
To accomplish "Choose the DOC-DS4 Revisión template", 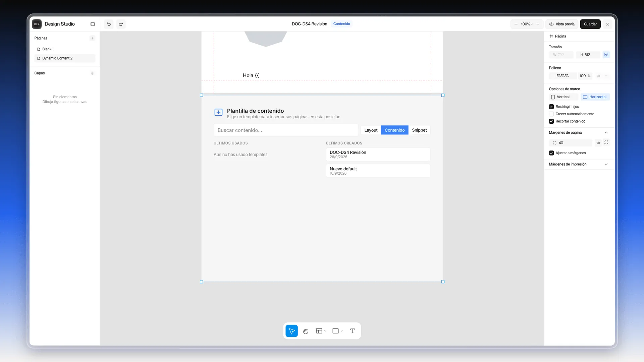I will pos(378,155).
